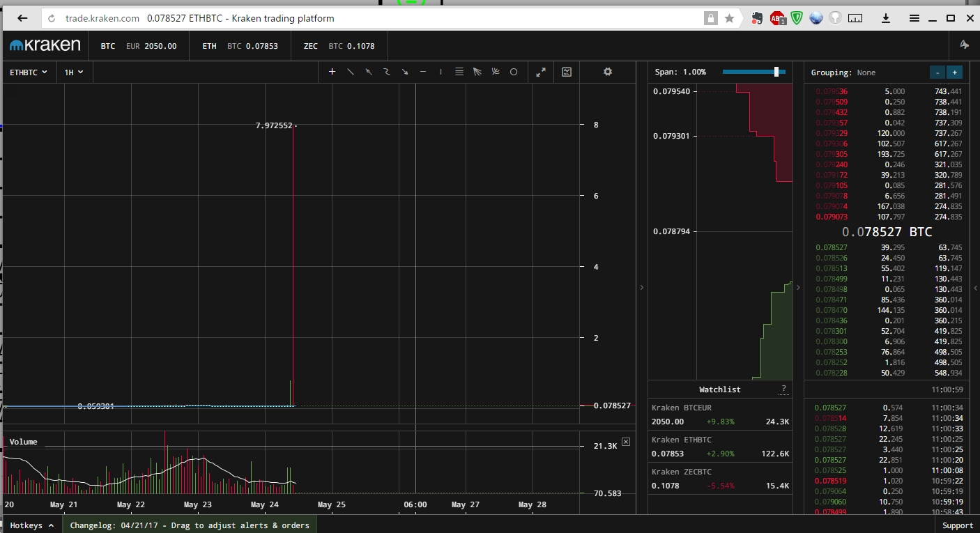Select Kraken ZECBTC in the watchlist

(721, 479)
